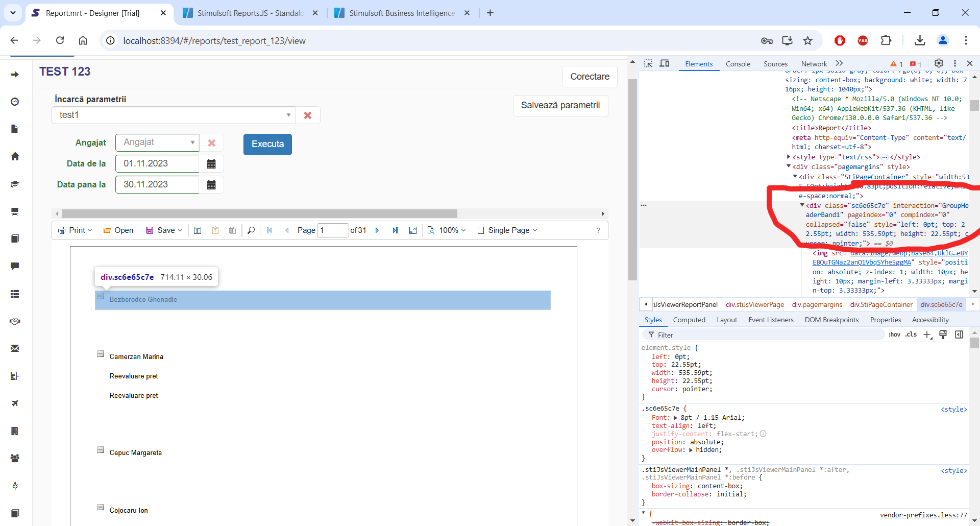Open the calendar picker for Data de la
The image size is (980, 526).
pyautogui.click(x=211, y=164)
